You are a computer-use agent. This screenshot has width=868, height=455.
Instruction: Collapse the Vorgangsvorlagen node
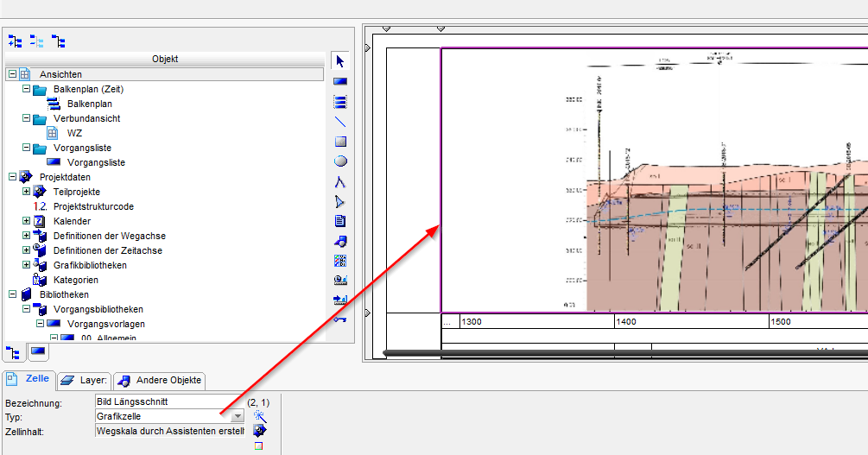pos(40,323)
